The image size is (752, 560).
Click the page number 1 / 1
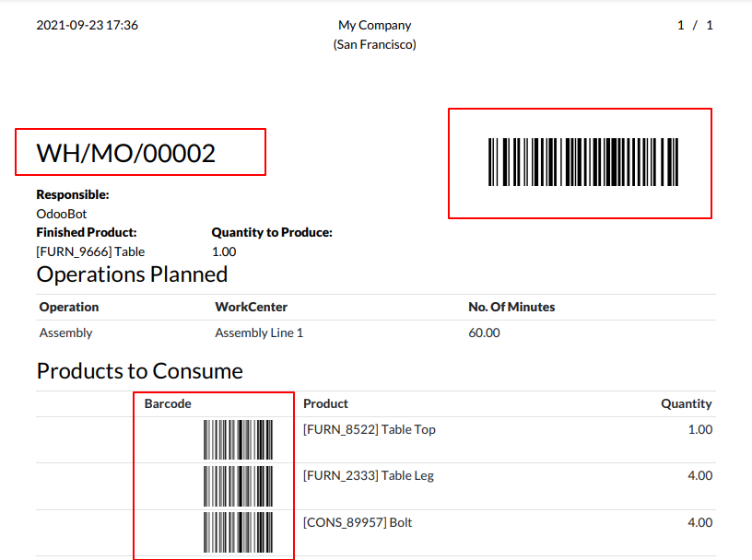695,26
